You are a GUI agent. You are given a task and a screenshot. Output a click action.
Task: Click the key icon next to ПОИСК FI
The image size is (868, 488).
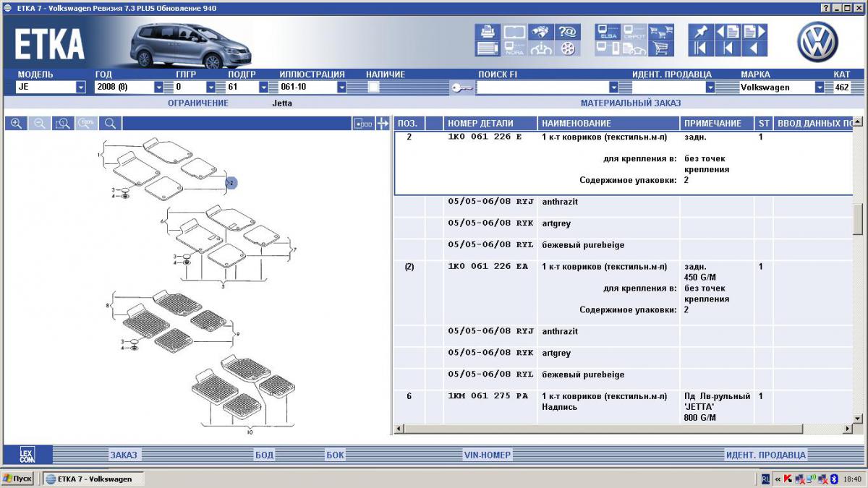pyautogui.click(x=461, y=87)
